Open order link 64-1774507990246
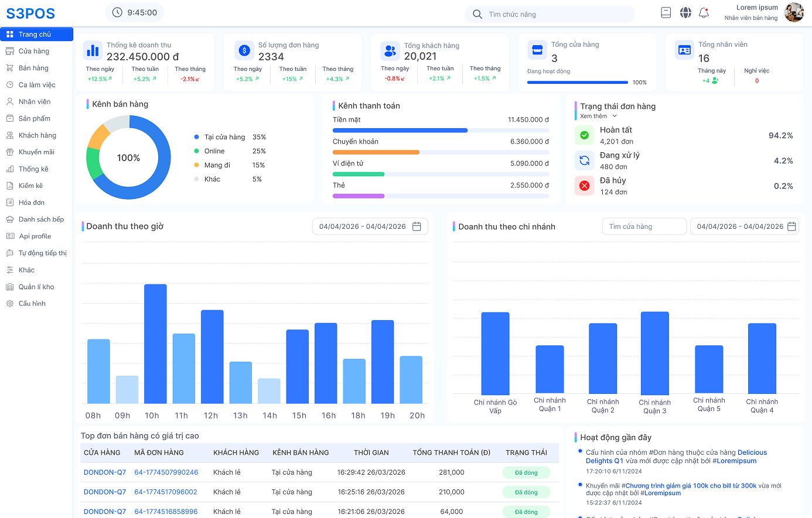812x518 pixels. (166, 472)
